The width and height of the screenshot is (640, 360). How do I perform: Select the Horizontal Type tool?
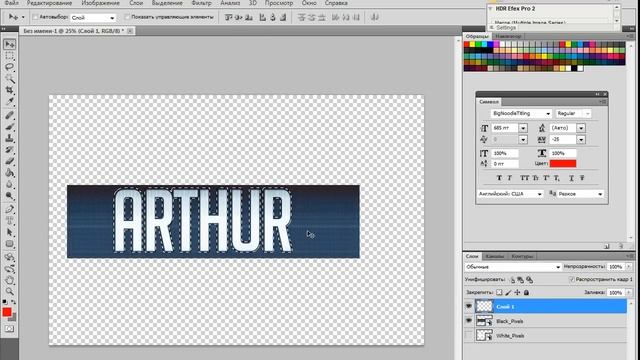pyautogui.click(x=9, y=221)
